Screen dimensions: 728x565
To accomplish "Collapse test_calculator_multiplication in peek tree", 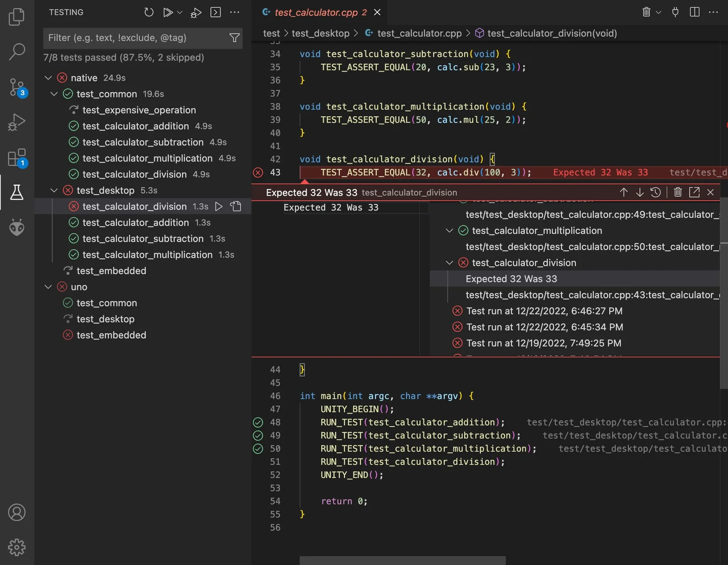I will point(450,231).
